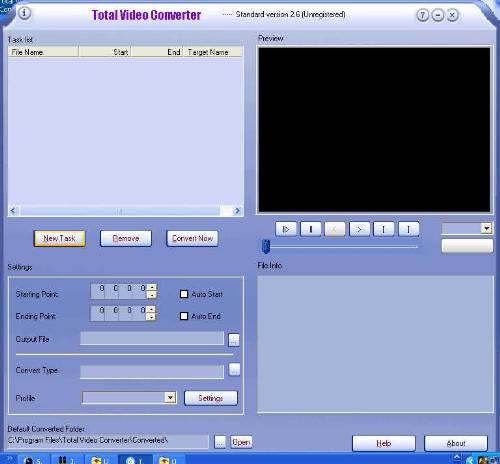Screen dimensions: 500x464
Task: Open Convert Type chooser ... button
Action: tap(234, 369)
